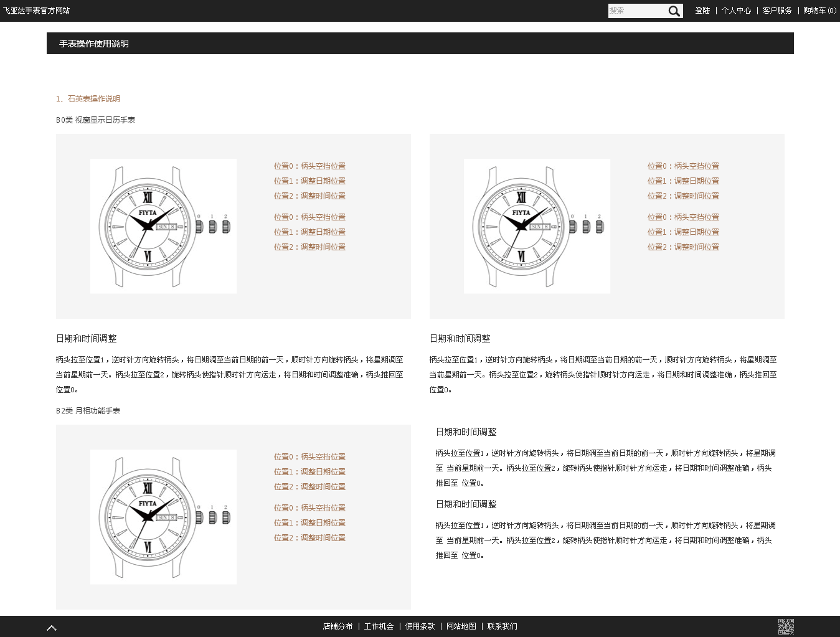Screen dimensions: 840x637
Task: Go to 个人中心 personal center
Action: coord(736,11)
